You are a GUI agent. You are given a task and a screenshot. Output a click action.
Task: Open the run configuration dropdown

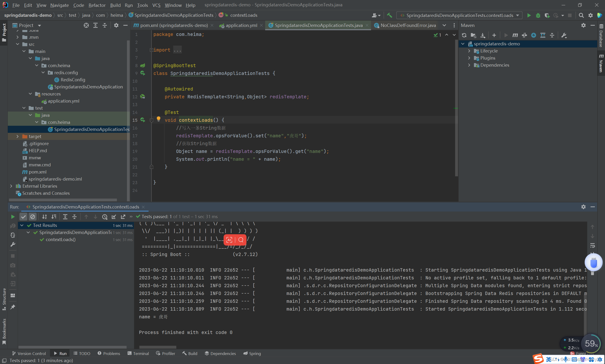tap(459, 15)
